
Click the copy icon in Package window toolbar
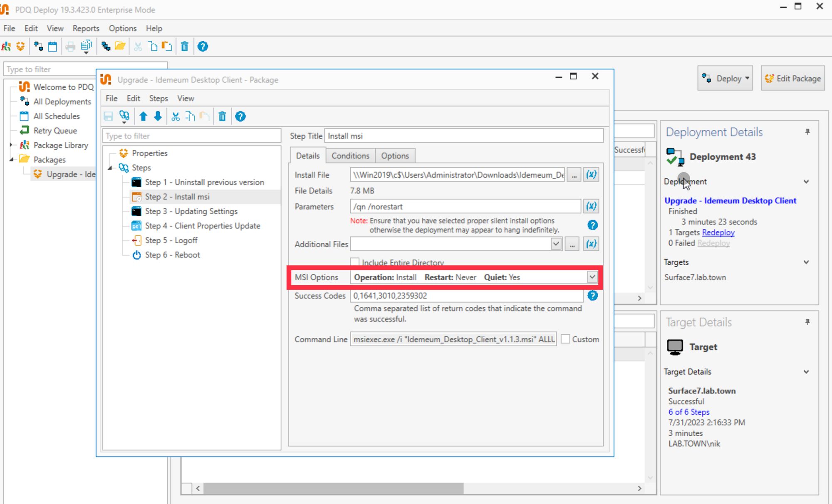click(190, 116)
